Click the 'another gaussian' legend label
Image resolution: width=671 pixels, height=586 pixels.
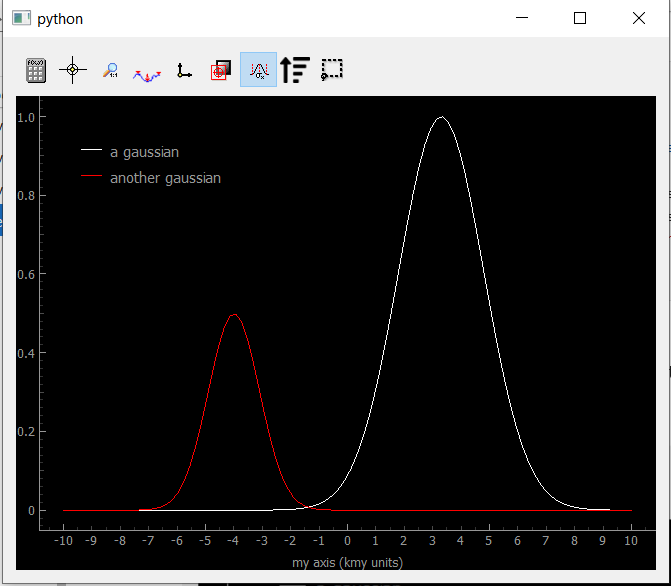[x=165, y=178]
